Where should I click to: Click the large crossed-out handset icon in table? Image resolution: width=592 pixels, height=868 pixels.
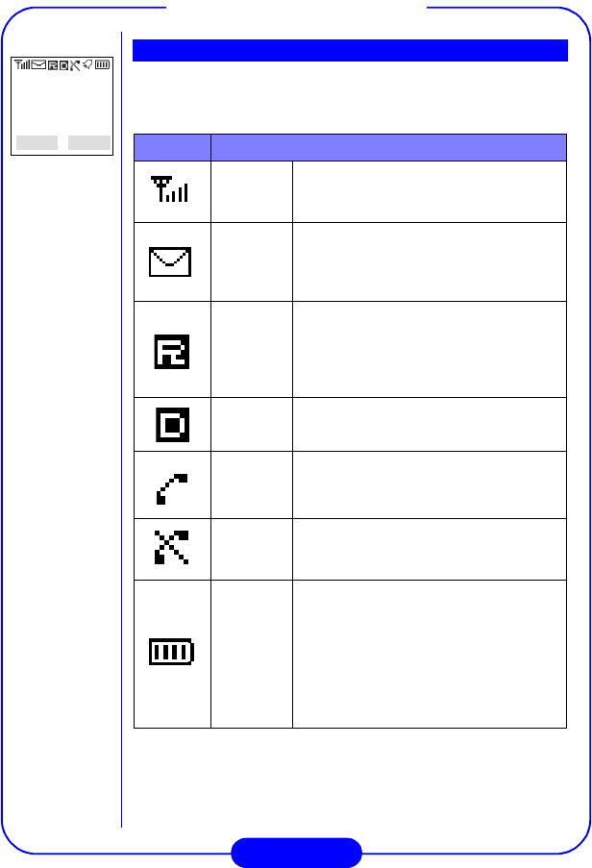171,548
